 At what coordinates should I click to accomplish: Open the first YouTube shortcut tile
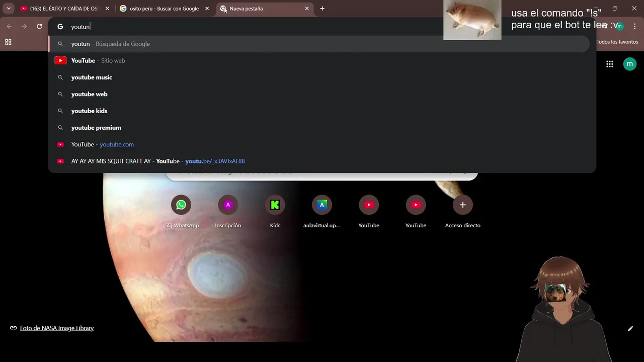[x=369, y=211]
